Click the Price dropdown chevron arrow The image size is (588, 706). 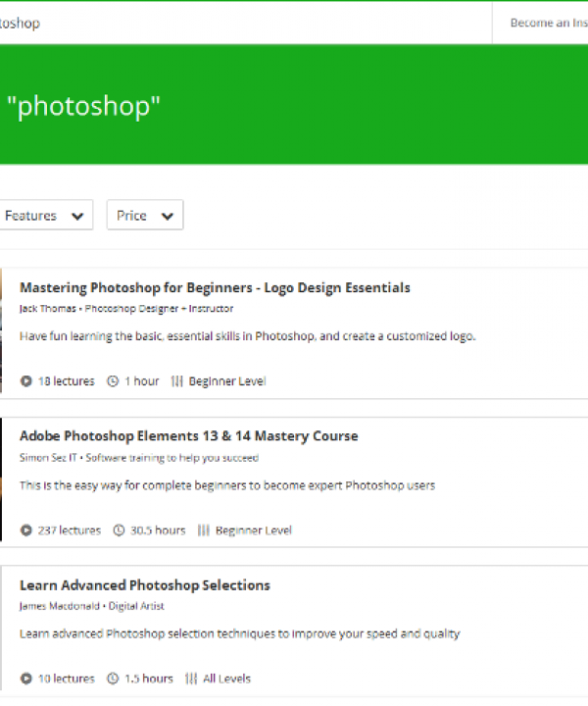point(168,217)
